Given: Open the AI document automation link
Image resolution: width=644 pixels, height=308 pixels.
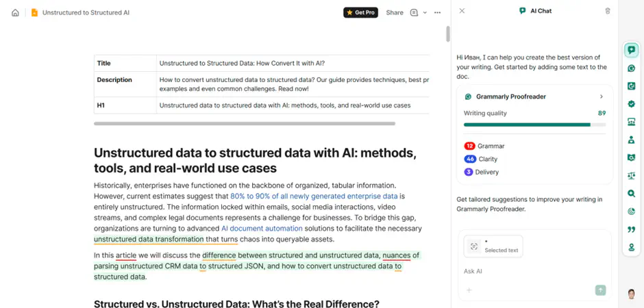Looking at the screenshot, I should (x=262, y=229).
